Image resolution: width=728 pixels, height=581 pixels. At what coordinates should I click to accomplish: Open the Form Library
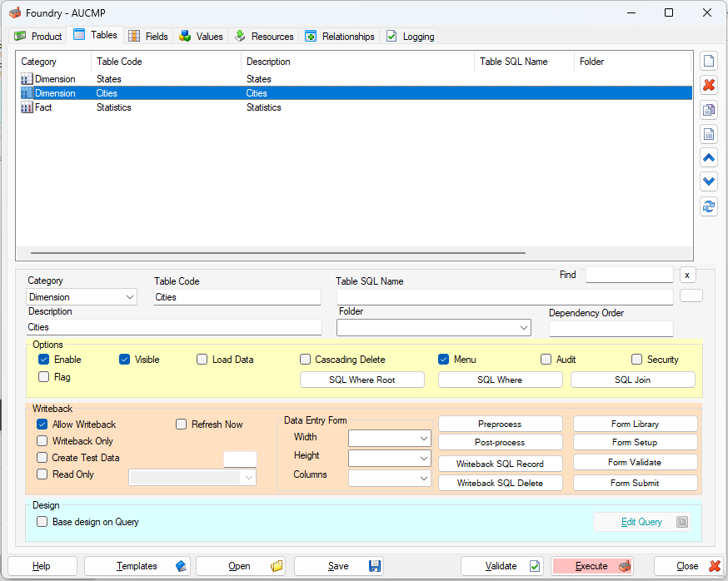(636, 424)
